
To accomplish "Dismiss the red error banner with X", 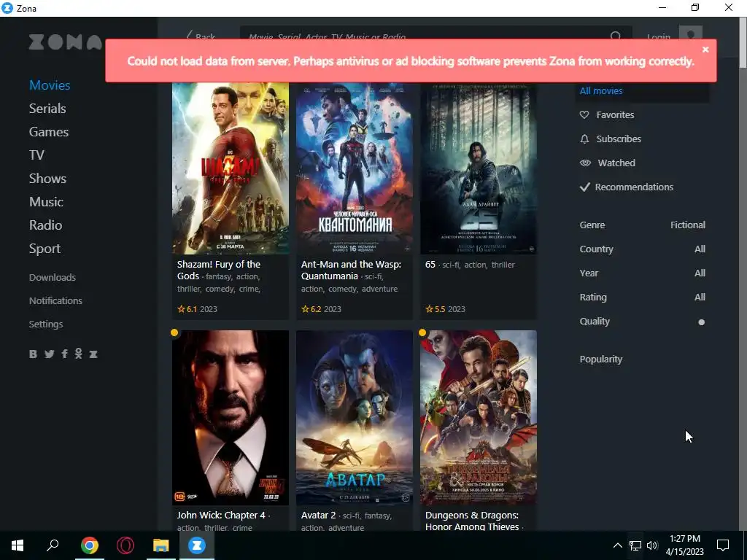I will coord(705,50).
